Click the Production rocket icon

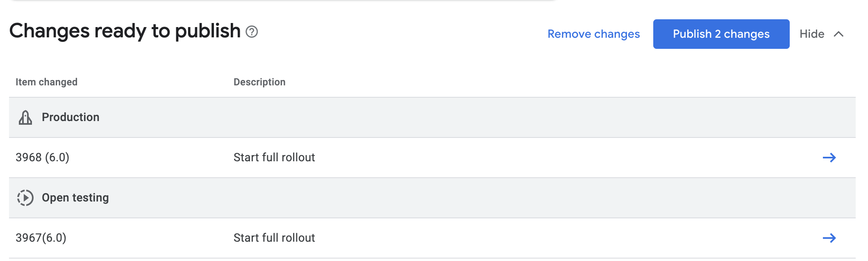tap(25, 117)
